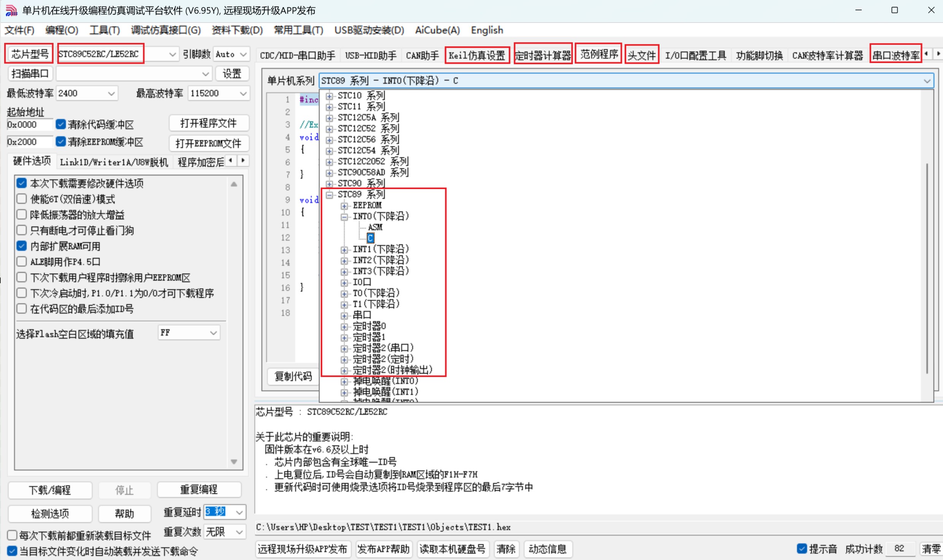Open USB驱动安装(D) menu
This screenshot has width=943, height=560.
tap(369, 30)
